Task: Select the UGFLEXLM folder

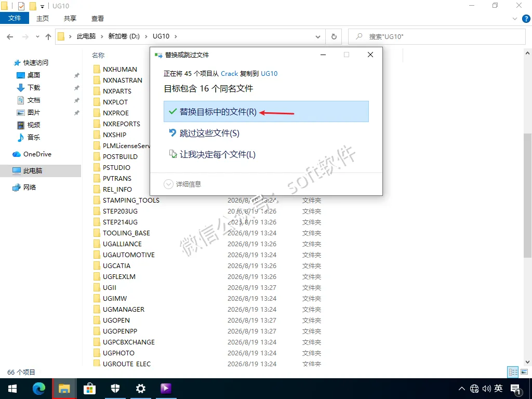Action: click(119, 276)
